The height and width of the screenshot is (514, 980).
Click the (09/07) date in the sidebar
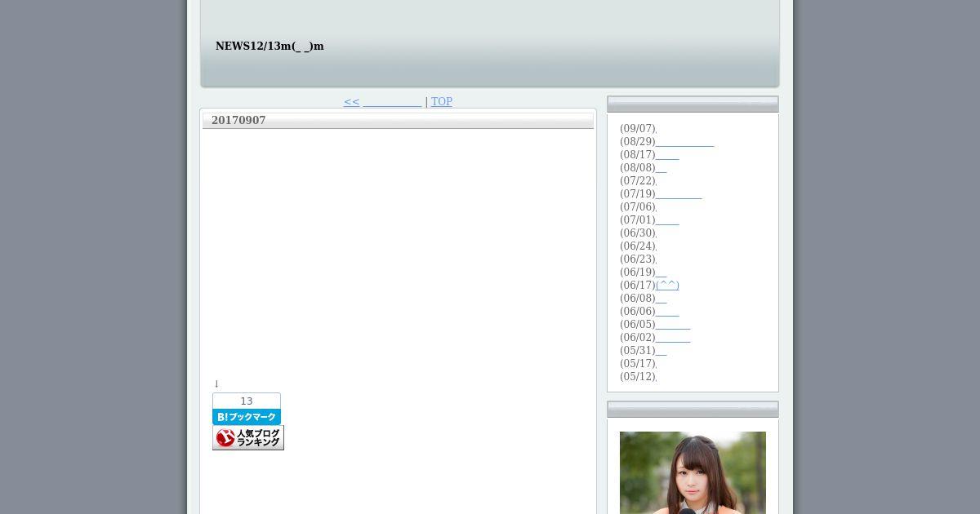click(638, 129)
